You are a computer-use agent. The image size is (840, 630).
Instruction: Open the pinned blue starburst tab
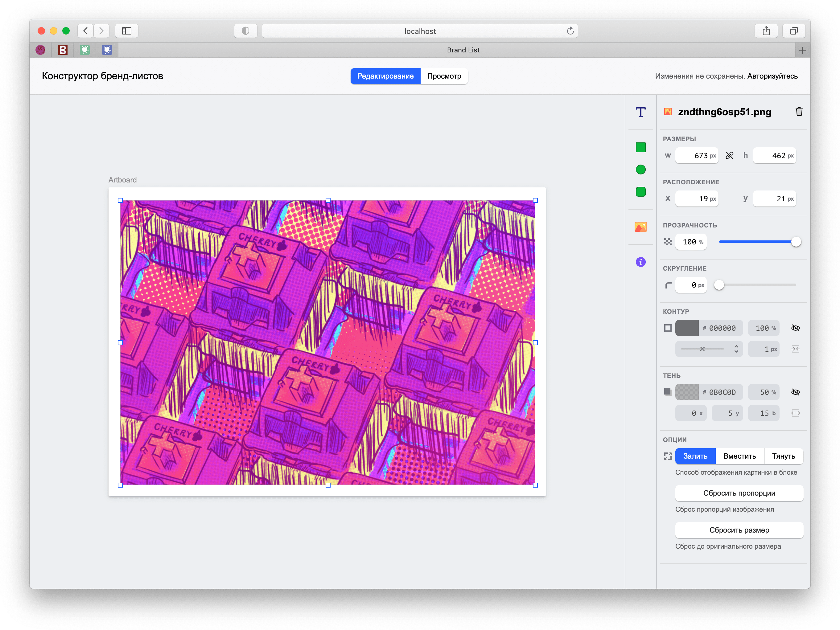(x=107, y=50)
